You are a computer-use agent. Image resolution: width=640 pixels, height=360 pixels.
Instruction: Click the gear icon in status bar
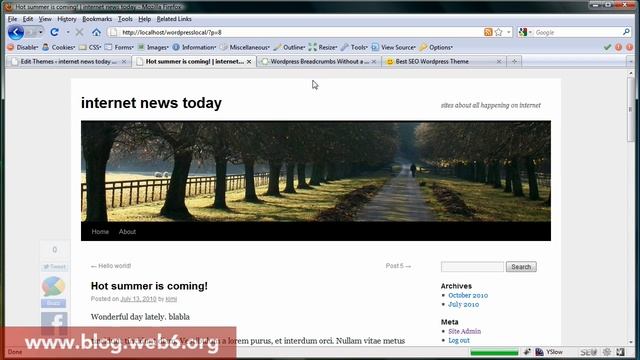[607, 352]
